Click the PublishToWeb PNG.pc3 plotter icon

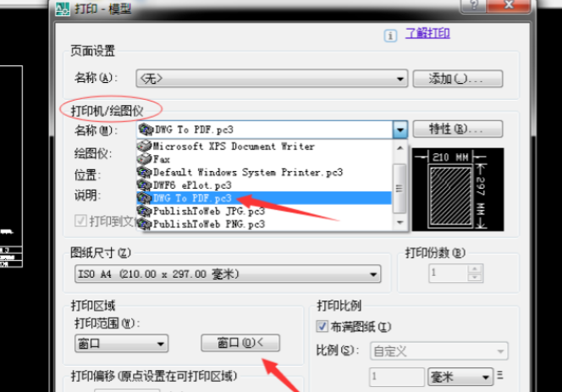[x=145, y=224]
